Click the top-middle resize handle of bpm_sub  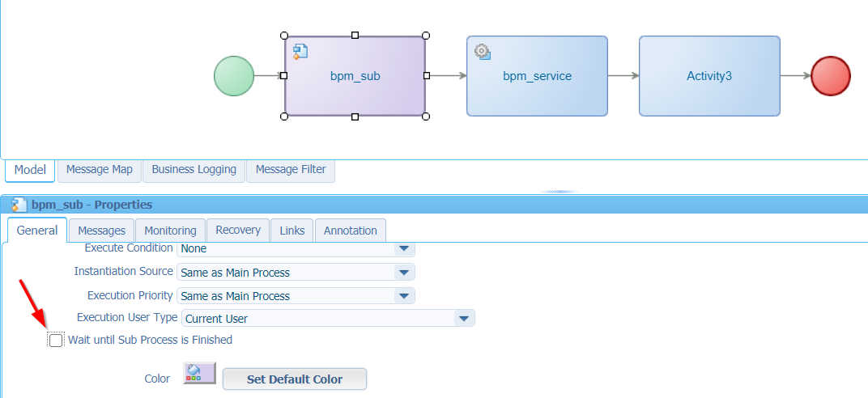click(355, 36)
